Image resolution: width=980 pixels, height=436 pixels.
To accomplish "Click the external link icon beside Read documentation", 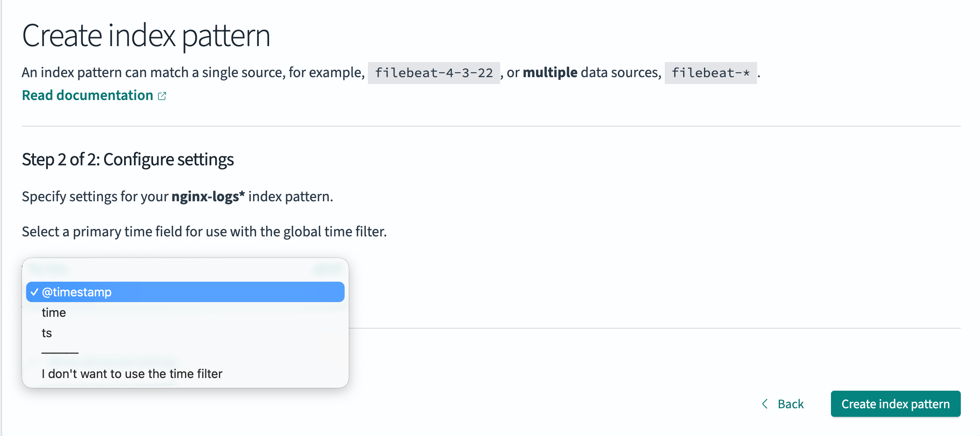I will click(162, 96).
